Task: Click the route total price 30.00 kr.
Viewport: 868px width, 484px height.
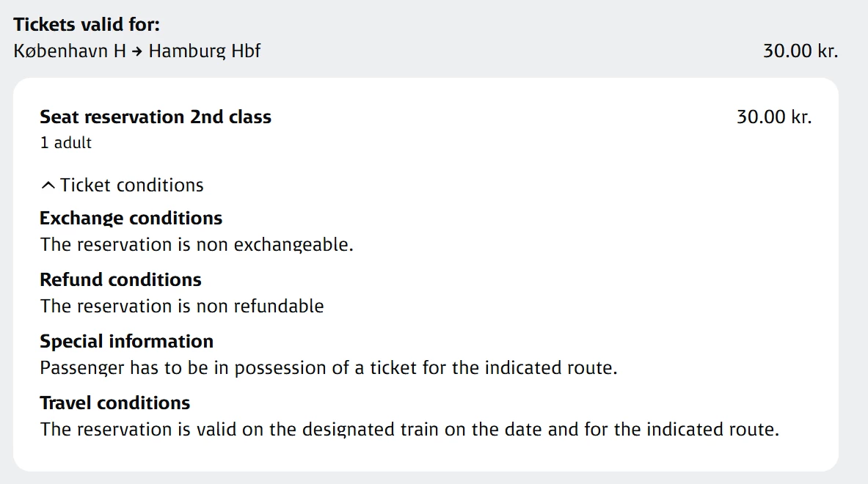Action: [800, 51]
